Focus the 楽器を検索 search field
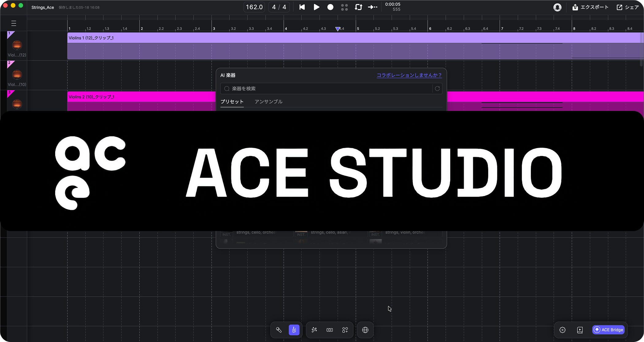 326,89
